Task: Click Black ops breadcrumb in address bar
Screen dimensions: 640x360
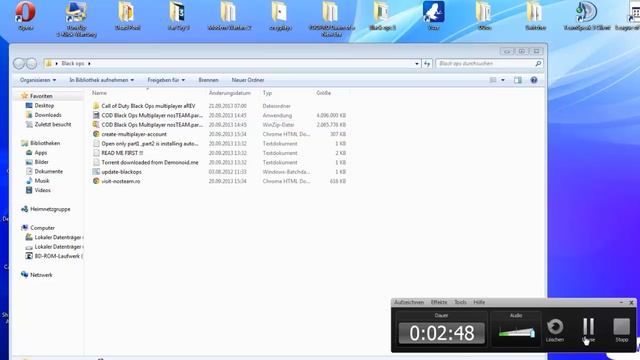Action: point(73,64)
